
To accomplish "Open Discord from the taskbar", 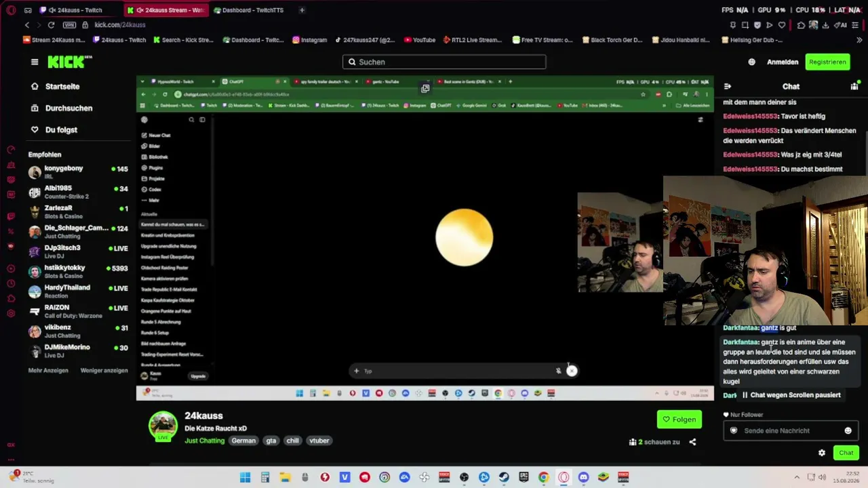I will point(584,477).
